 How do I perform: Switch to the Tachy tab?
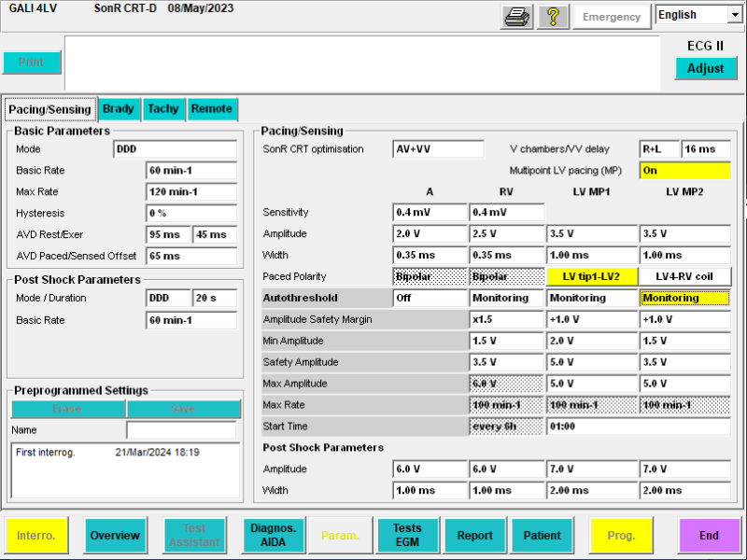point(163,109)
